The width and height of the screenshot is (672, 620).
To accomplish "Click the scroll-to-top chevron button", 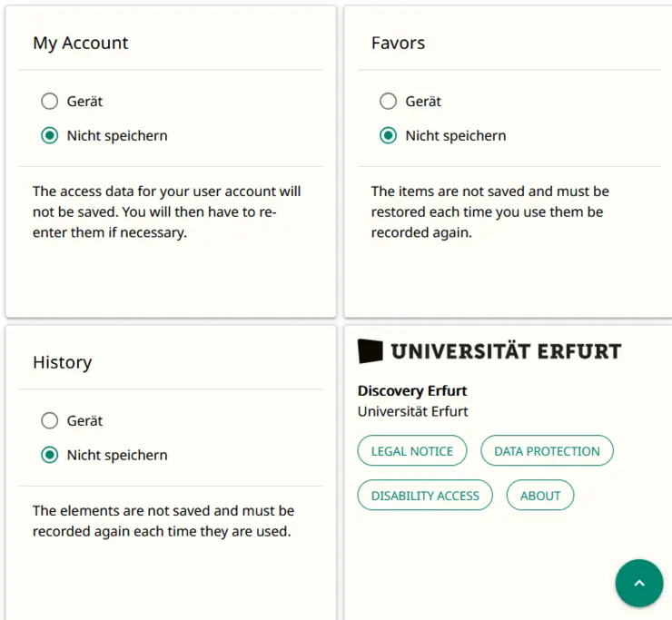I will (638, 583).
